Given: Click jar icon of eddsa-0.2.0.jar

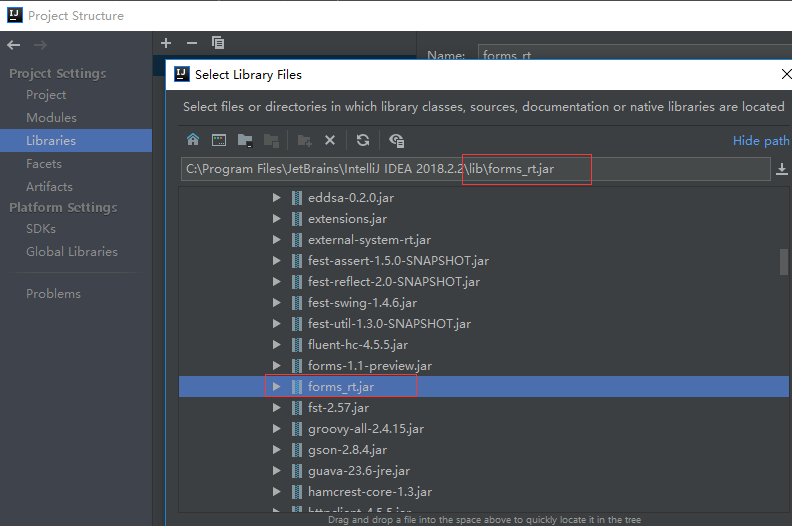Looking at the screenshot, I should (297, 198).
